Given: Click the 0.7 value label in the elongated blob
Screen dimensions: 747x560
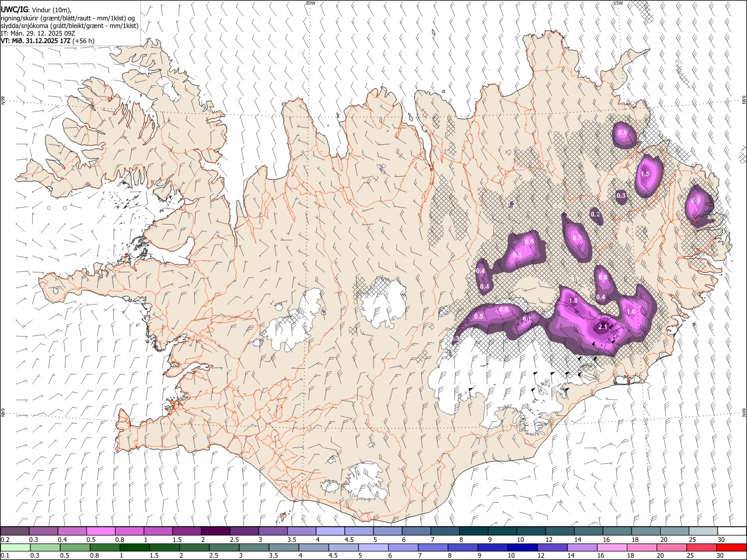Looking at the screenshot, I should coord(578,238).
